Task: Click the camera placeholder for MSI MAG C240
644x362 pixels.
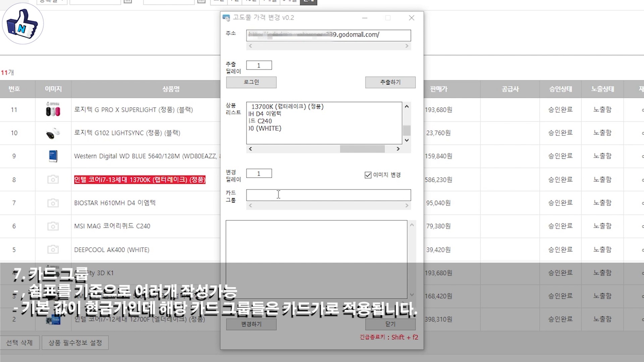Action: tap(53, 226)
